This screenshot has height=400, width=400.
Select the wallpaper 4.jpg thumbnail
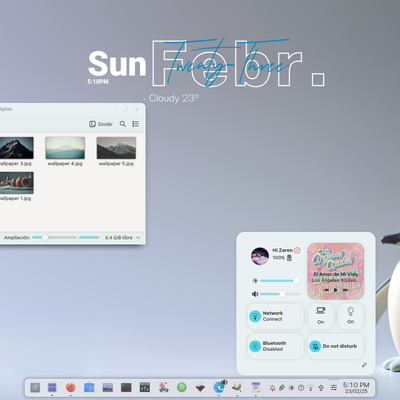pos(65,148)
